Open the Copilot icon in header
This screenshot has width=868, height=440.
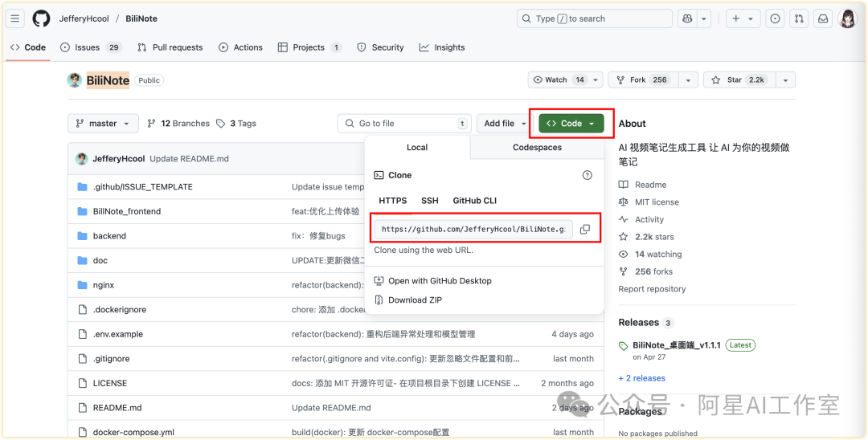coord(687,18)
